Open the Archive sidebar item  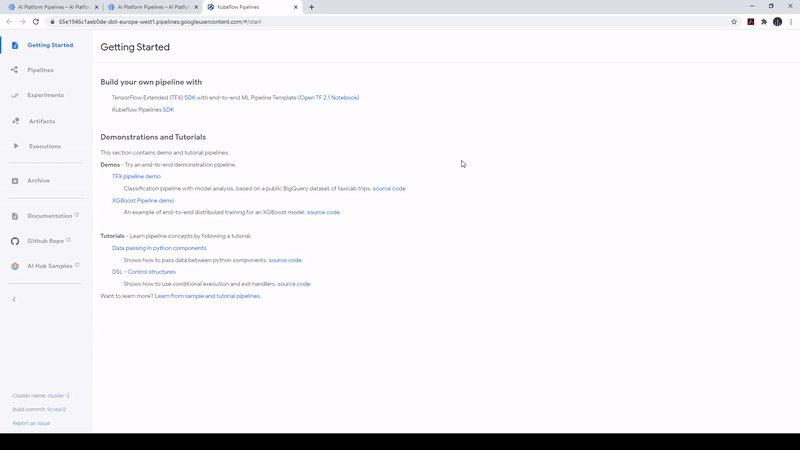pos(38,181)
